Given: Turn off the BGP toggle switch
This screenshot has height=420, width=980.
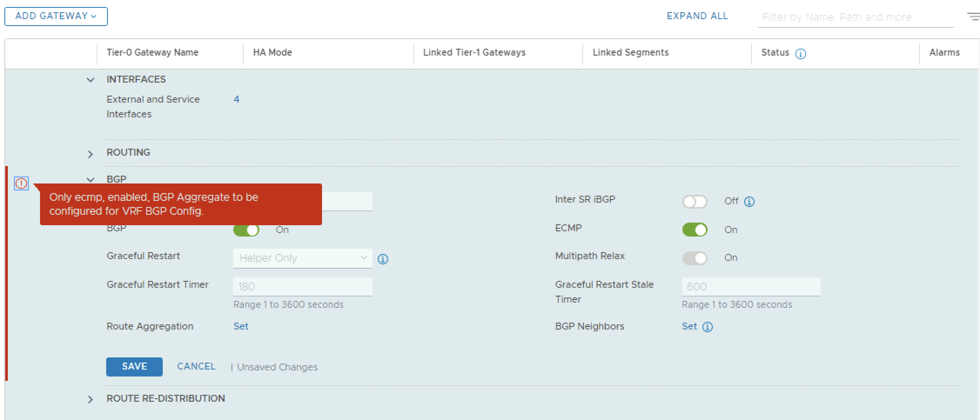Looking at the screenshot, I should tap(246, 230).
